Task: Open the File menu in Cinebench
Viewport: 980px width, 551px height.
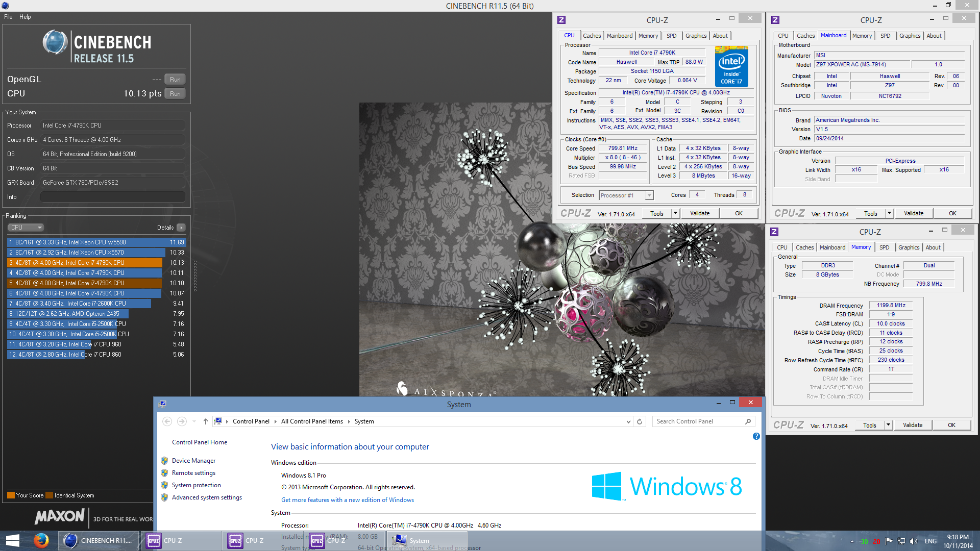Action: click(8, 17)
